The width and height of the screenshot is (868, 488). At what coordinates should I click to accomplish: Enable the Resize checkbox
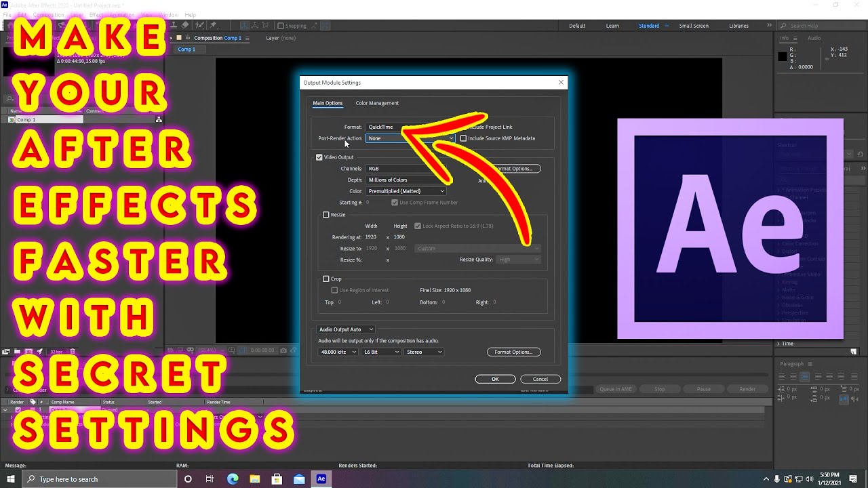point(326,215)
